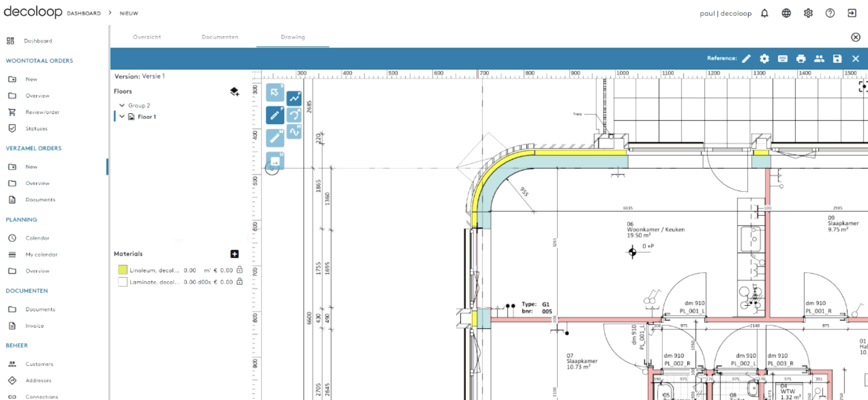The image size is (868, 400).
Task: Open Review/order in sidebar
Action: pos(42,112)
